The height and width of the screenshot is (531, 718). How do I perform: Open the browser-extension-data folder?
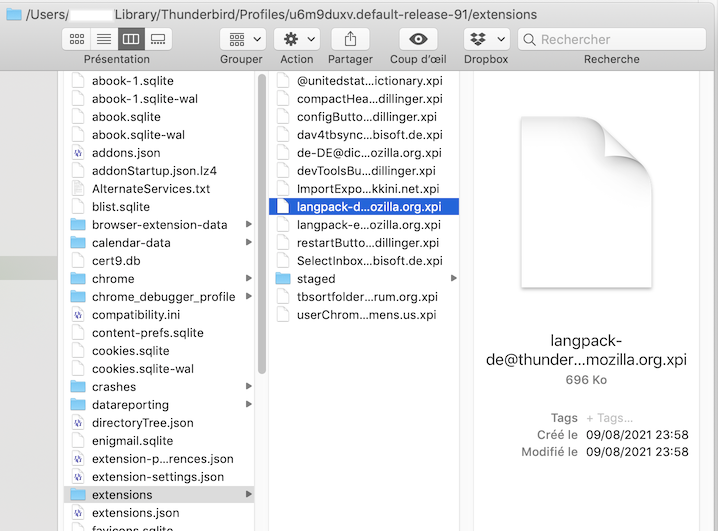(159, 225)
